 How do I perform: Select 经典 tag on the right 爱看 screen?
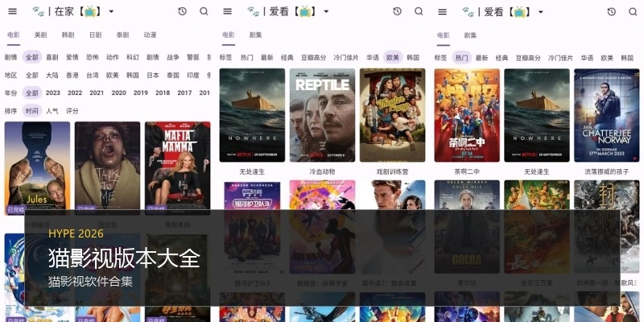[502, 58]
